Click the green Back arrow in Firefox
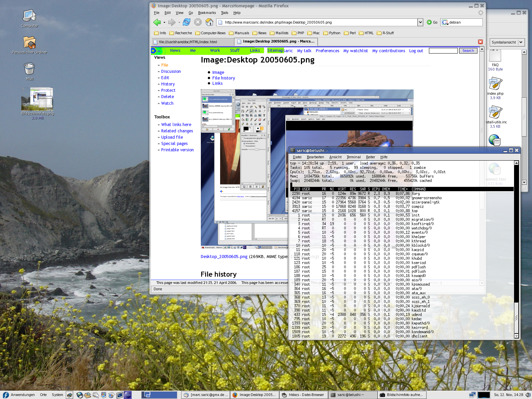 pyautogui.click(x=157, y=22)
